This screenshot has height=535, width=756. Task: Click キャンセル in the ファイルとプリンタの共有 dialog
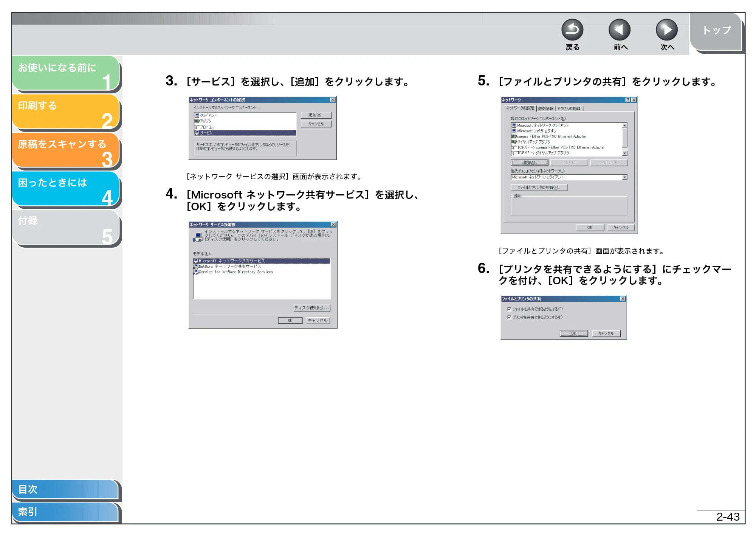(606, 333)
